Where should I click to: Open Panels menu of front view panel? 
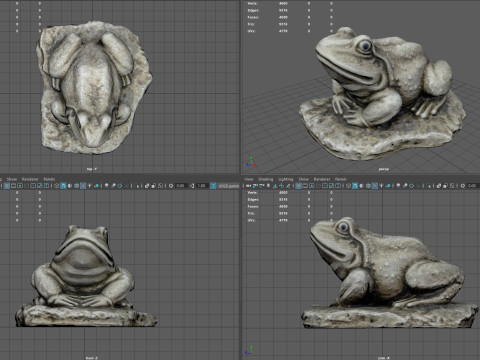pyautogui.click(x=49, y=179)
